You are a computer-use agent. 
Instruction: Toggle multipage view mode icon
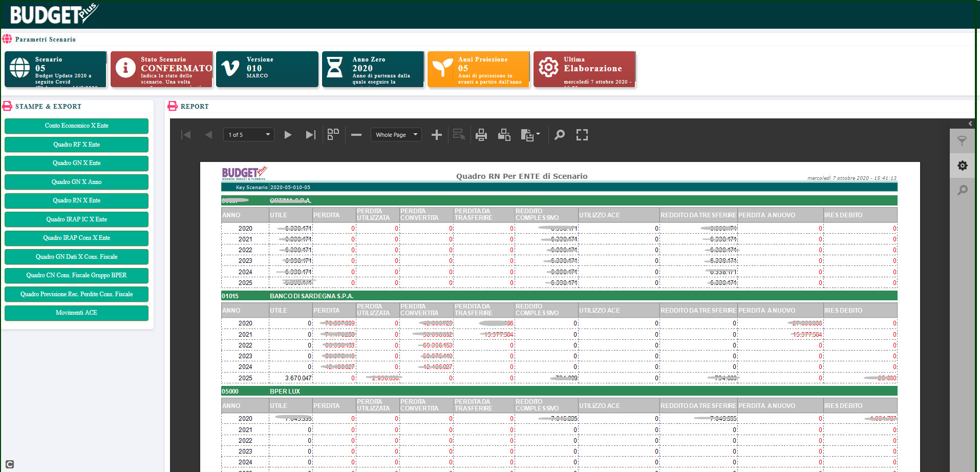pos(333,134)
